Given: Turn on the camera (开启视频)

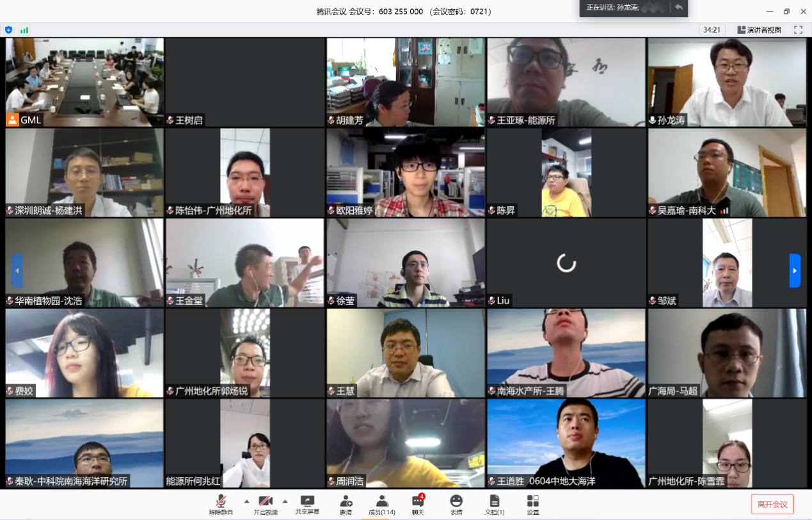Looking at the screenshot, I should 265,504.
